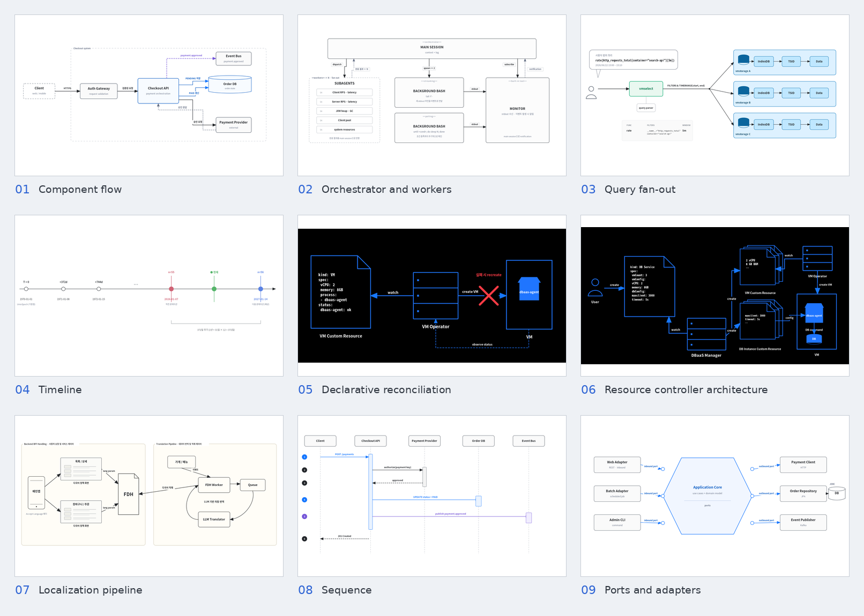864x616 pixels.
Task: Click the 'query parser' label
Action: tap(646, 108)
